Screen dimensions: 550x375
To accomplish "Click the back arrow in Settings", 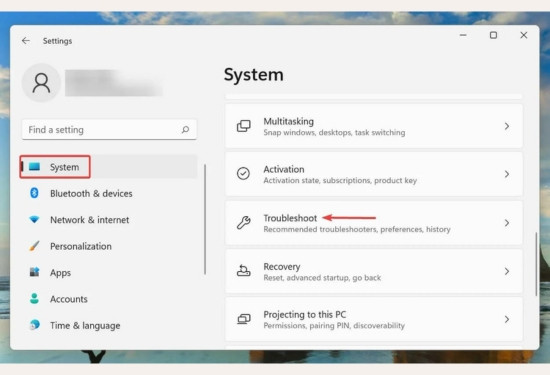I will tap(26, 41).
